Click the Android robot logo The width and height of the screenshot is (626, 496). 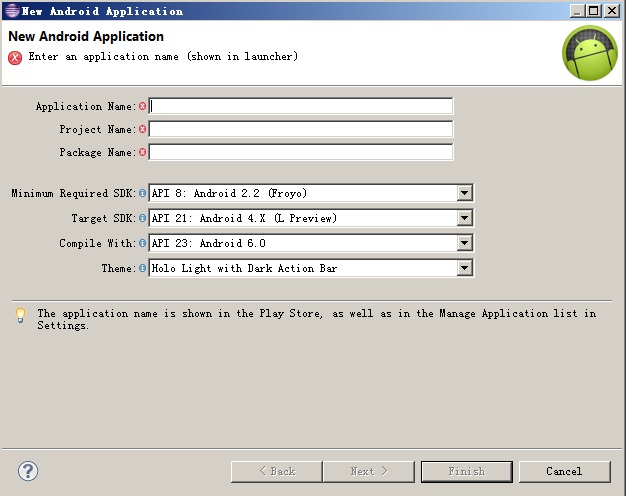coord(590,53)
